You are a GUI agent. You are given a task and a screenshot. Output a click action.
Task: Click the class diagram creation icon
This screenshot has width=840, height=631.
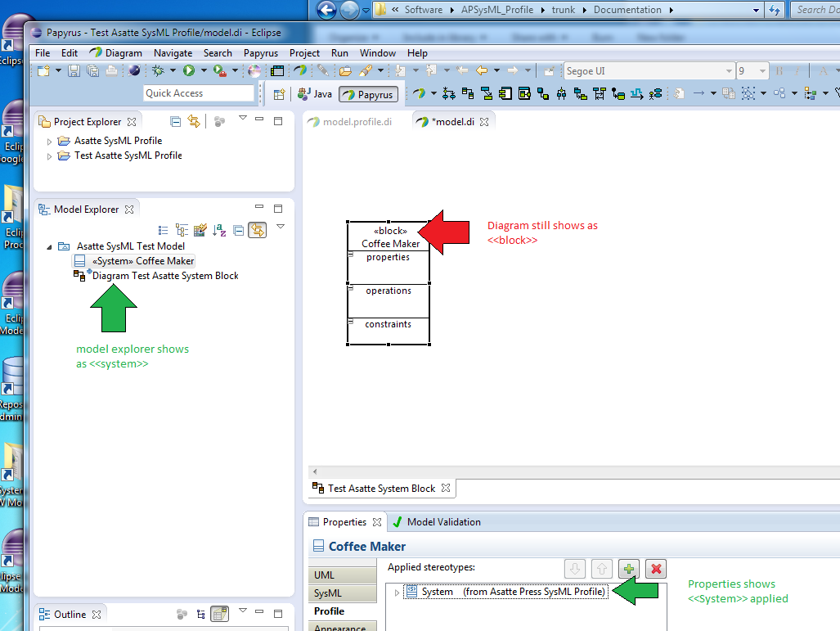(x=468, y=94)
